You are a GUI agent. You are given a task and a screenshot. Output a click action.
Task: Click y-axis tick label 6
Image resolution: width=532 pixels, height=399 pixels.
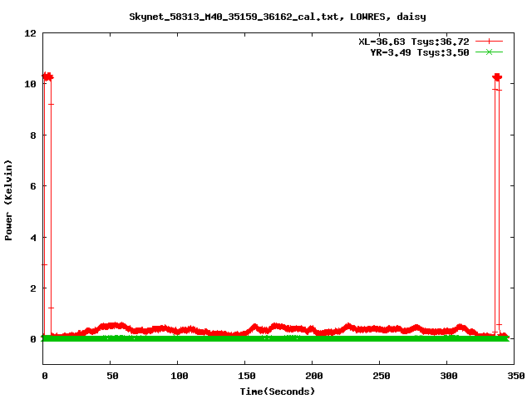(x=33, y=186)
